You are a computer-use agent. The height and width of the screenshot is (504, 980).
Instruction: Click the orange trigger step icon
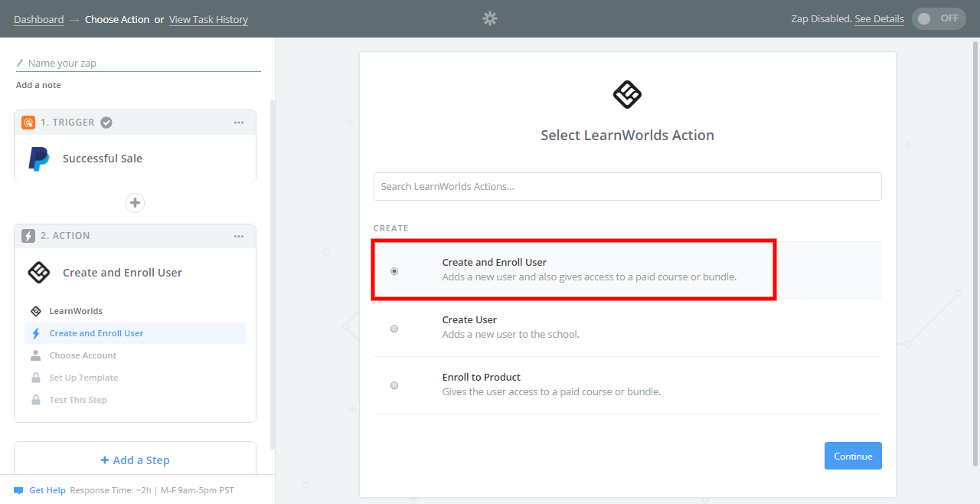[28, 123]
